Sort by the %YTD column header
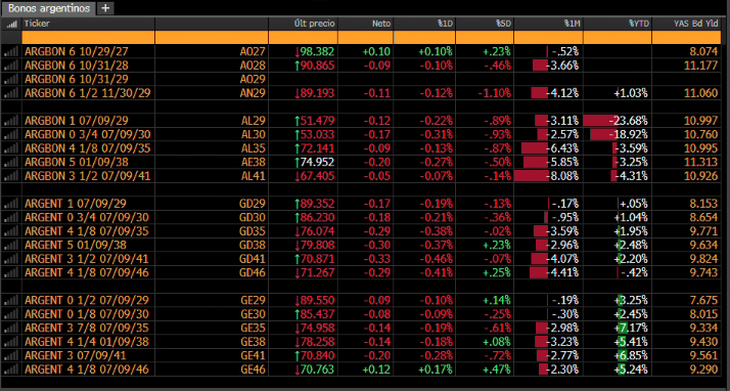The height and width of the screenshot is (391, 730). 638,24
